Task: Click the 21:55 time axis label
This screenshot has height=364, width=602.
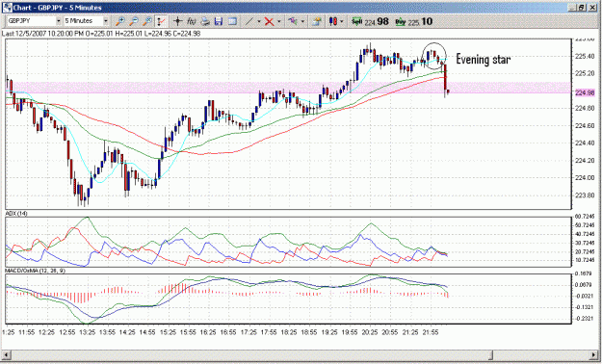Action: tap(431, 332)
